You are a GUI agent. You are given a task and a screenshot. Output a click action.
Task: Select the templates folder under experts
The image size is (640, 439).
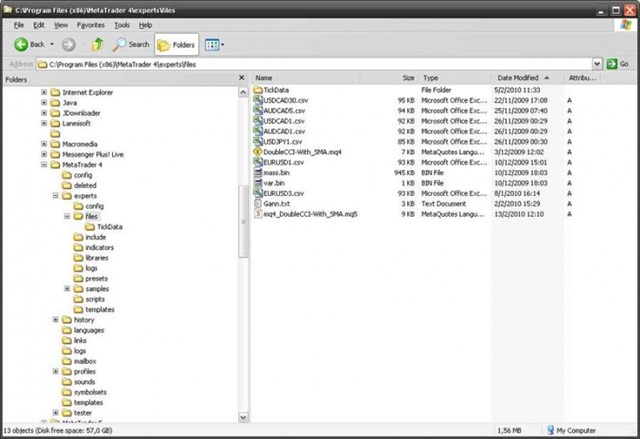94,310
